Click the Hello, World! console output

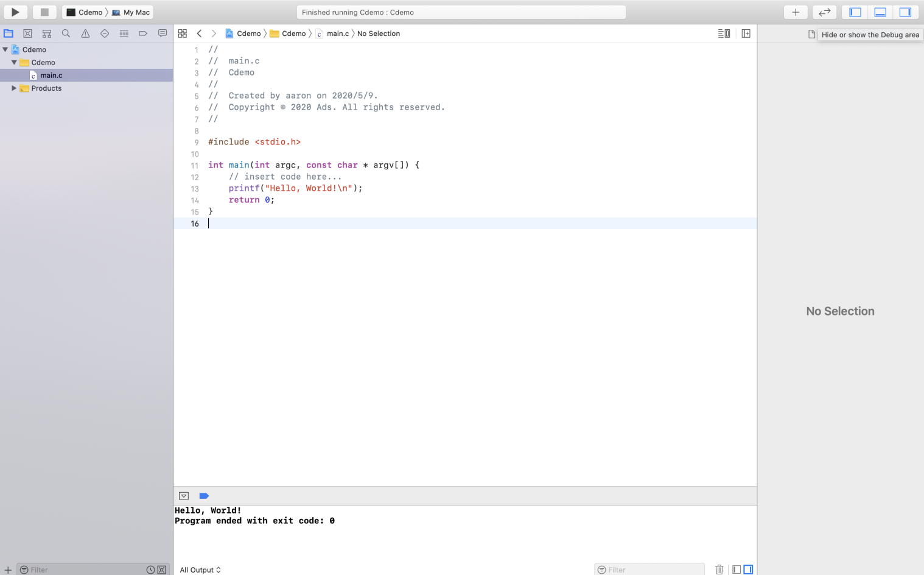(208, 510)
